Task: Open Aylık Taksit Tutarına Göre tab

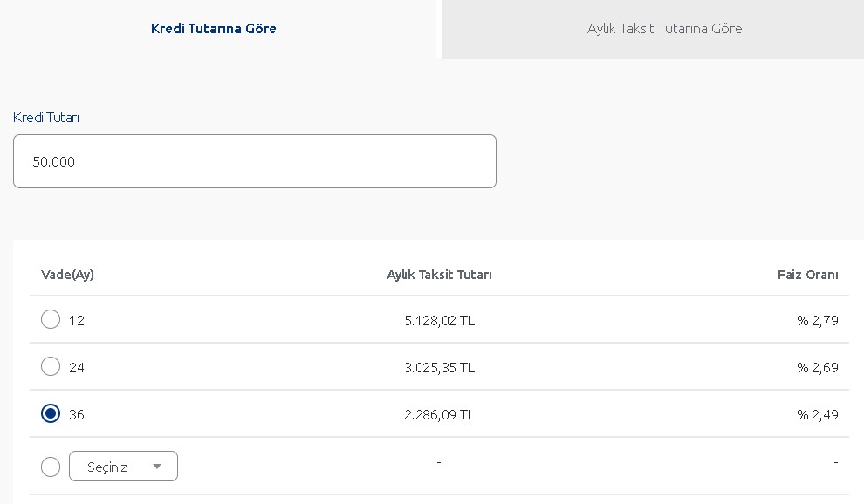Action: click(x=653, y=29)
